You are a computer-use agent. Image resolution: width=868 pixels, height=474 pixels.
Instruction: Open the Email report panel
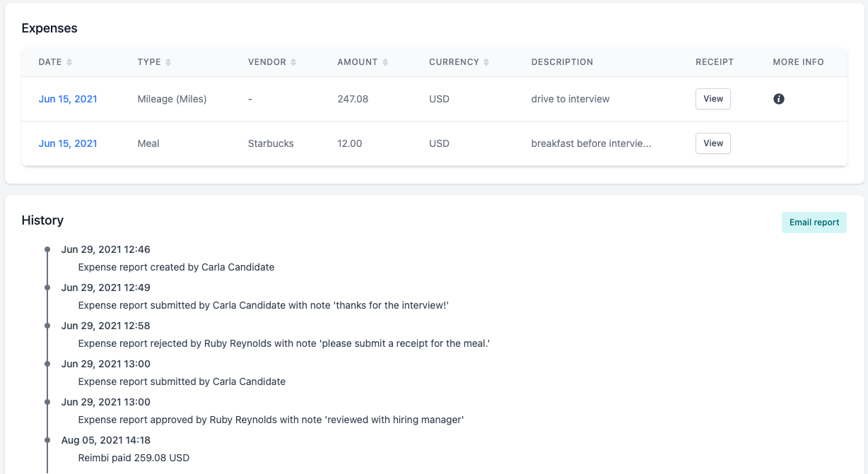point(814,222)
